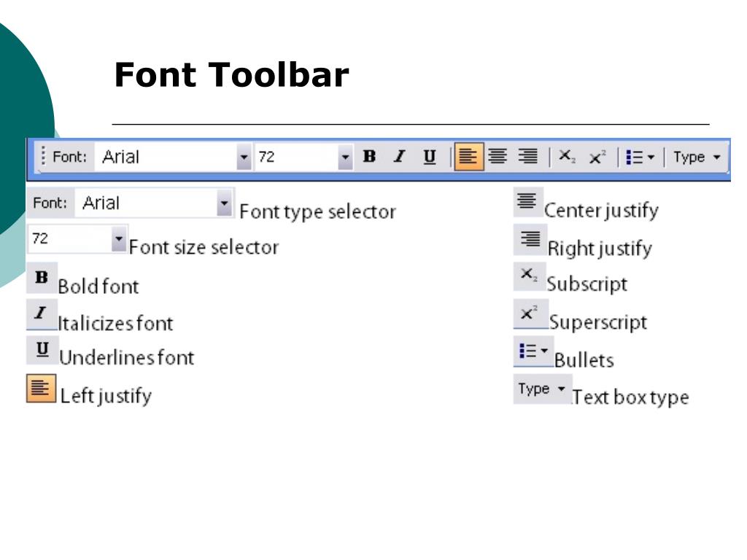Image resolution: width=747 pixels, height=560 pixels.
Task: Click the 'Superscript' description text
Action: pos(598,322)
